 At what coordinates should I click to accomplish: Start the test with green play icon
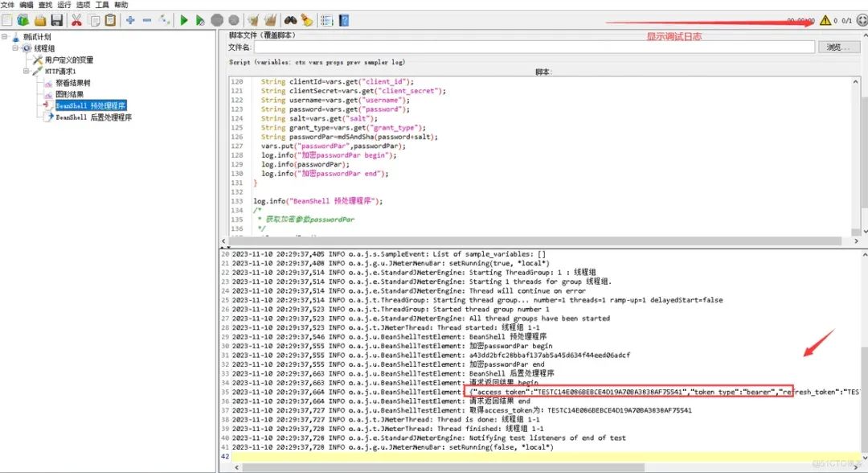click(184, 20)
